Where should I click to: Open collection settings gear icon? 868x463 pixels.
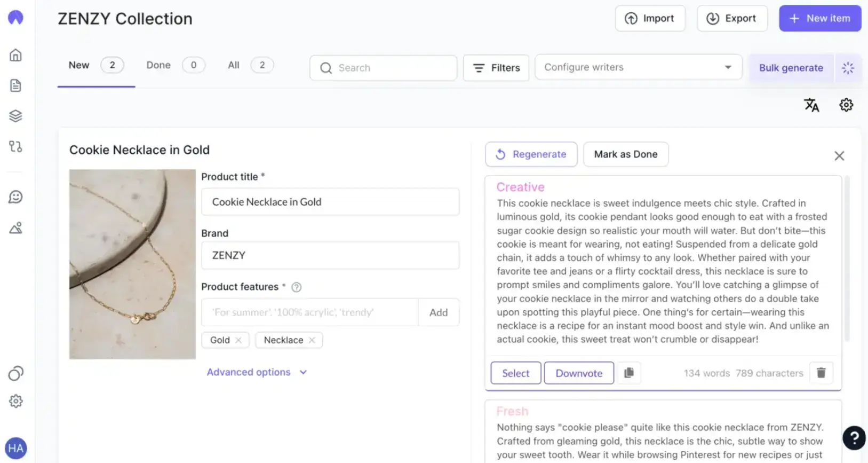click(846, 105)
